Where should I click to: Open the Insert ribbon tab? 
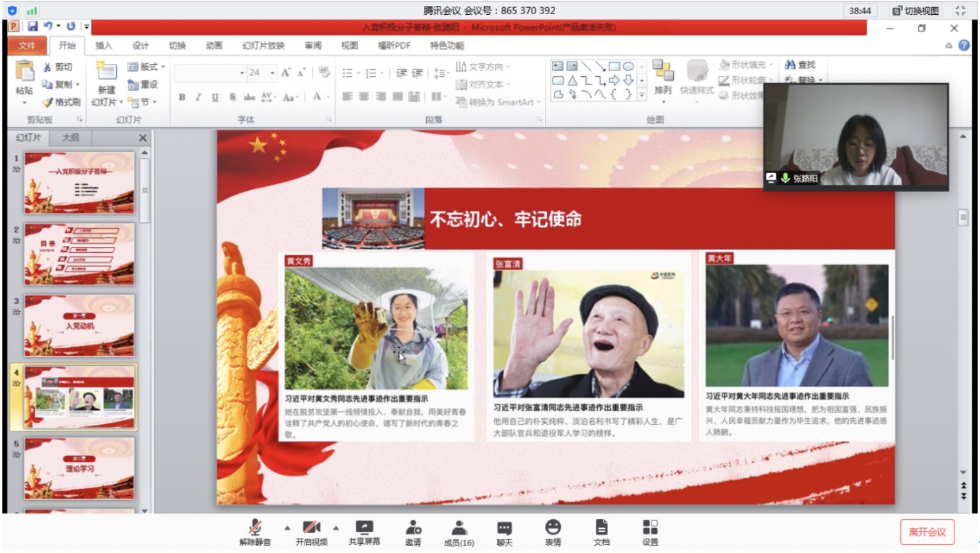103,45
